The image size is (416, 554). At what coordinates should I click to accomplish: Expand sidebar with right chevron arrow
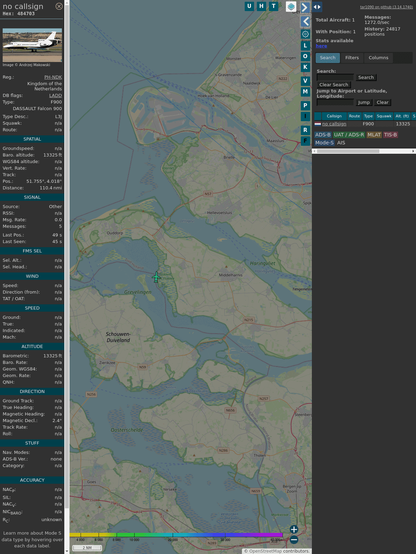pyautogui.click(x=305, y=7)
